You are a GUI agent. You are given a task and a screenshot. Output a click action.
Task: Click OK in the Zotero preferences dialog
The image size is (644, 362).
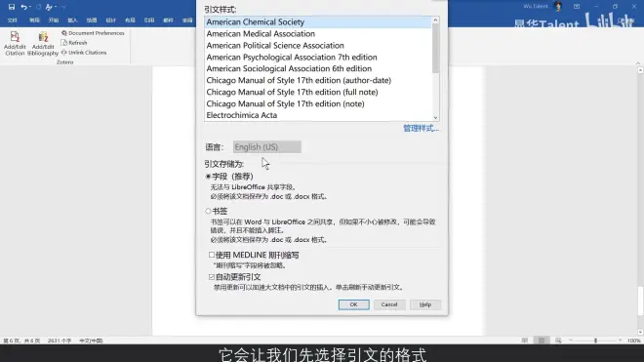pyautogui.click(x=353, y=304)
